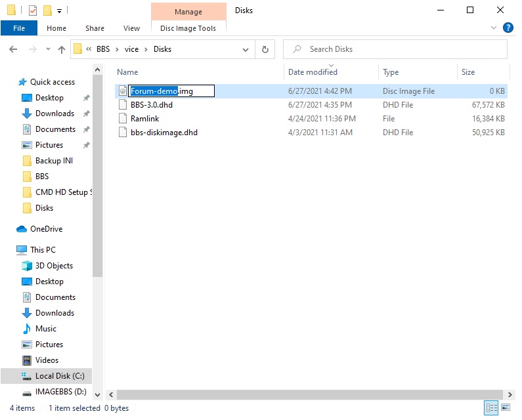Show hidden parent breadcrumbs via double chevron

pos(89,49)
